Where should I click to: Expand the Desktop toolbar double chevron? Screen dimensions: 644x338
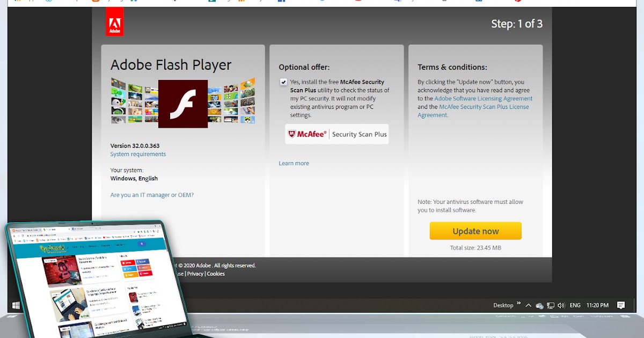pos(519,304)
